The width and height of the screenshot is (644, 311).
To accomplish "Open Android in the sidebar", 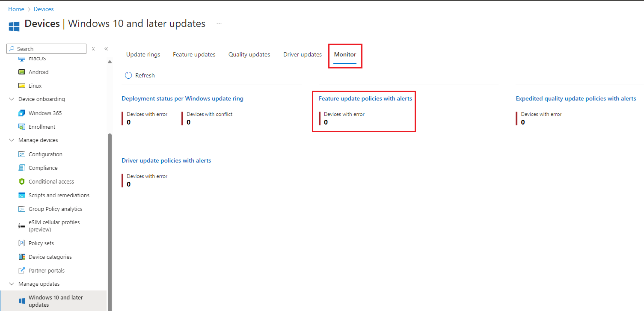I will [39, 72].
